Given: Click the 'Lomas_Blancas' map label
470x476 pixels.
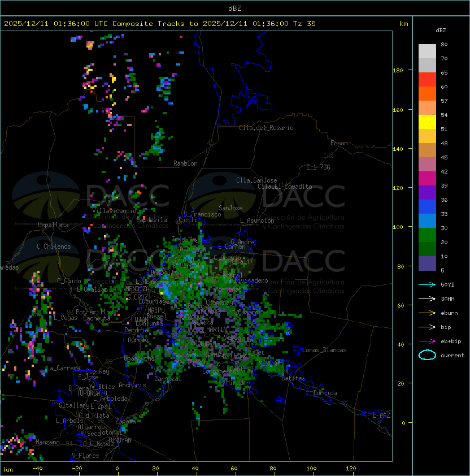Looking at the screenshot, I should pos(324,350).
